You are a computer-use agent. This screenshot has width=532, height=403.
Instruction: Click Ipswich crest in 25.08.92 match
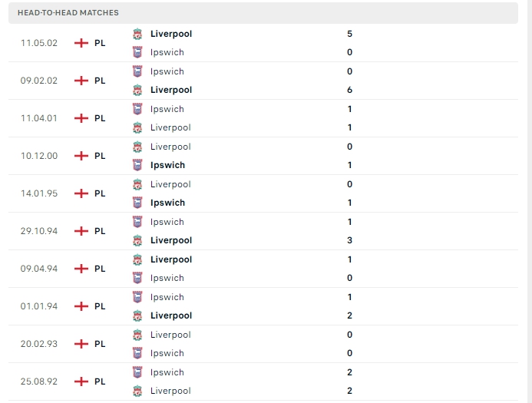click(x=137, y=372)
